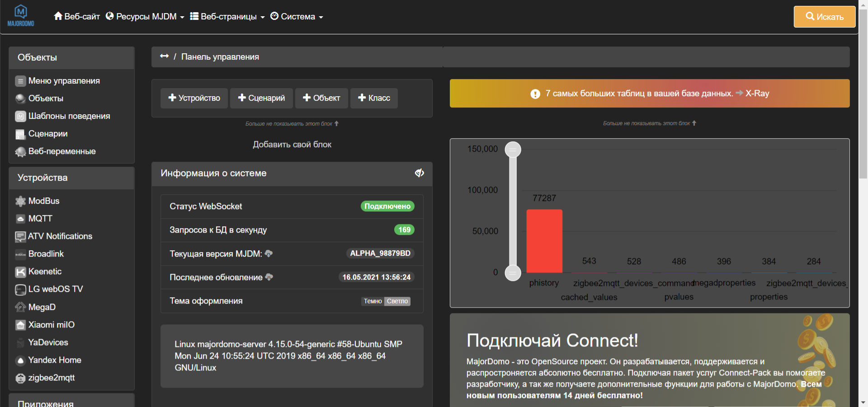Viewport: 868px width, 407px height.
Task: Click the Подключай Connect! heading
Action: coord(552,341)
